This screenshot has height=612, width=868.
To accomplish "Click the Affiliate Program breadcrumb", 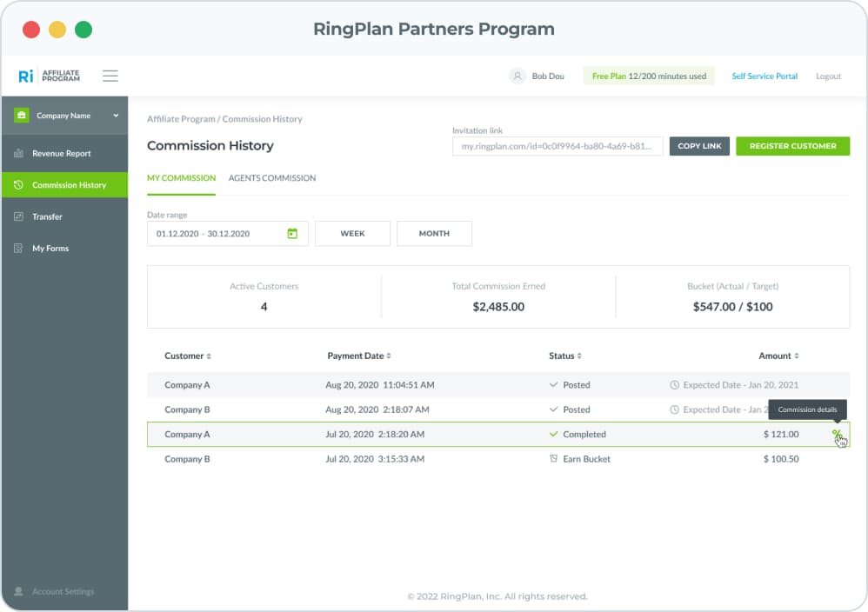I will 181,119.
